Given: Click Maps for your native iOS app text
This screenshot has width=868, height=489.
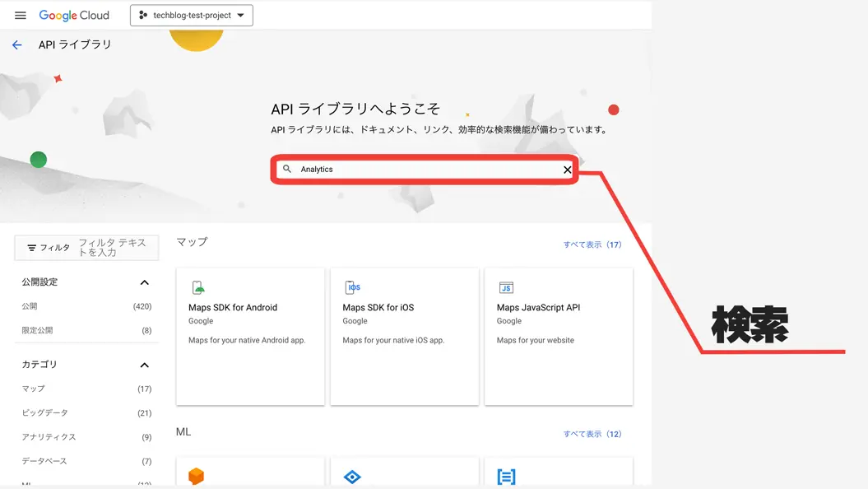Looking at the screenshot, I should pos(393,340).
